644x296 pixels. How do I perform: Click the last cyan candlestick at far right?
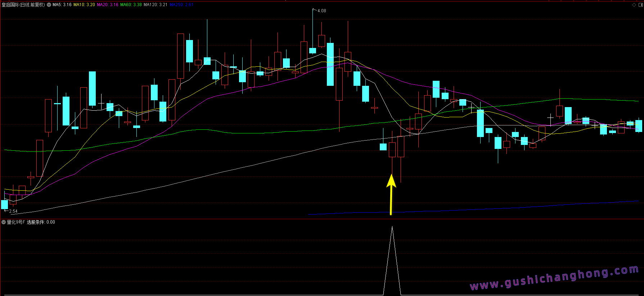[639, 126]
